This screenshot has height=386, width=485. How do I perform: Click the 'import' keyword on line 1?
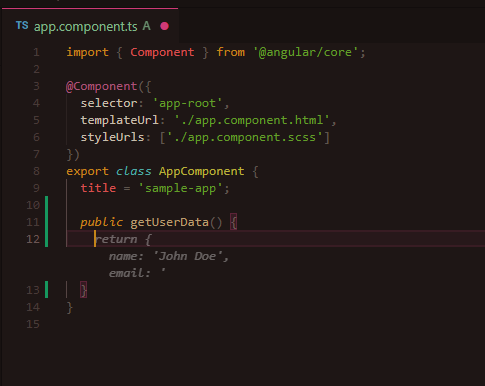(87, 52)
